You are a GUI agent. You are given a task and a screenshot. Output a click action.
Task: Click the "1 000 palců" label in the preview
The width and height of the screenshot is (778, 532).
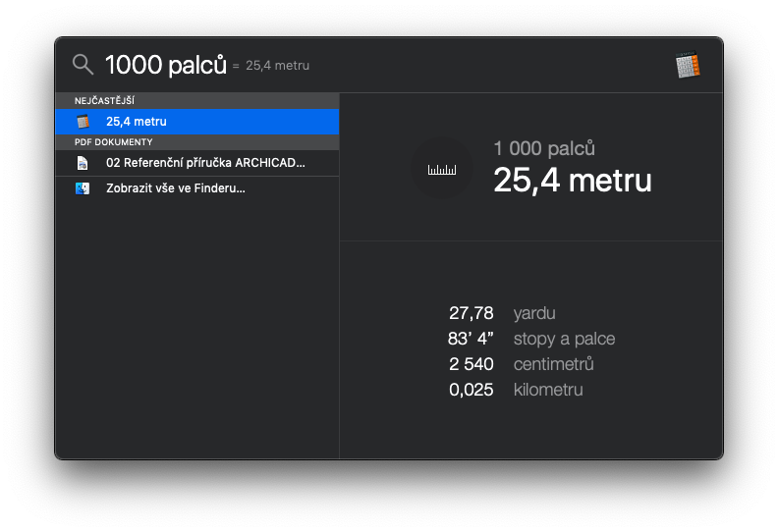coord(544,149)
